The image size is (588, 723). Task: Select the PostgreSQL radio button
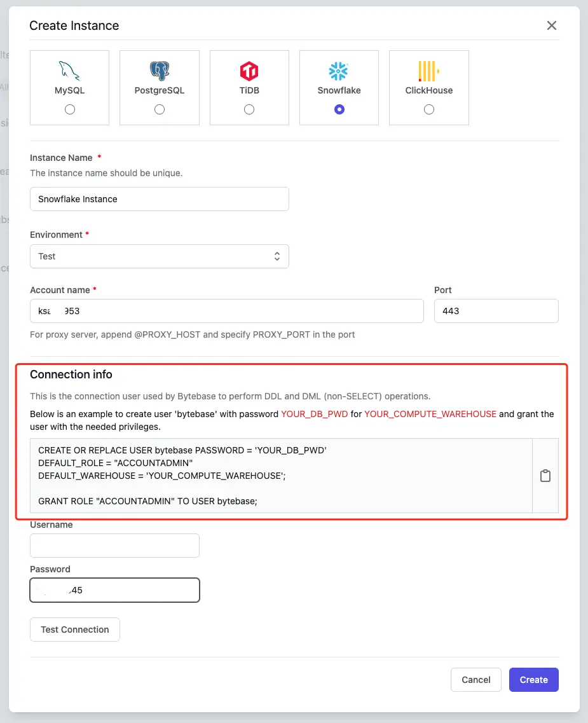pyautogui.click(x=160, y=109)
